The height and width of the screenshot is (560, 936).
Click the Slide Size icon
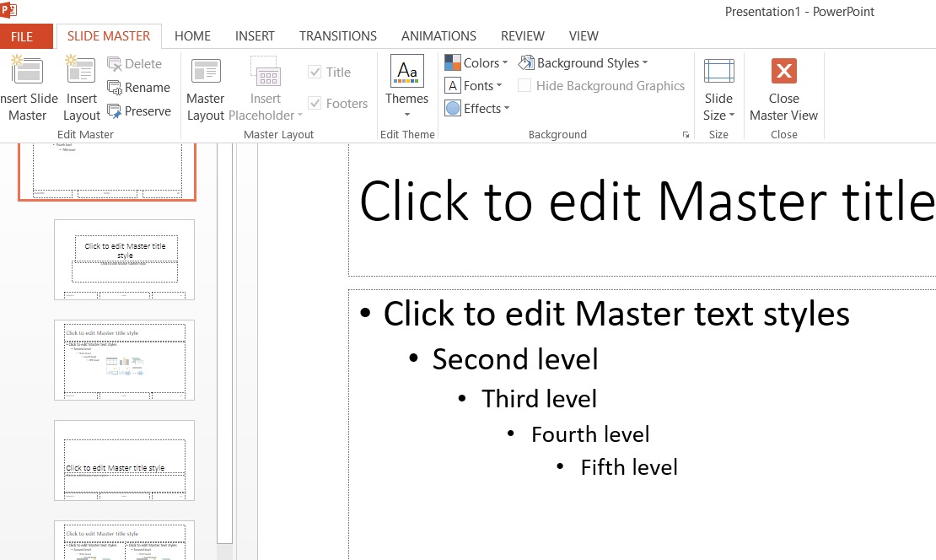718,72
